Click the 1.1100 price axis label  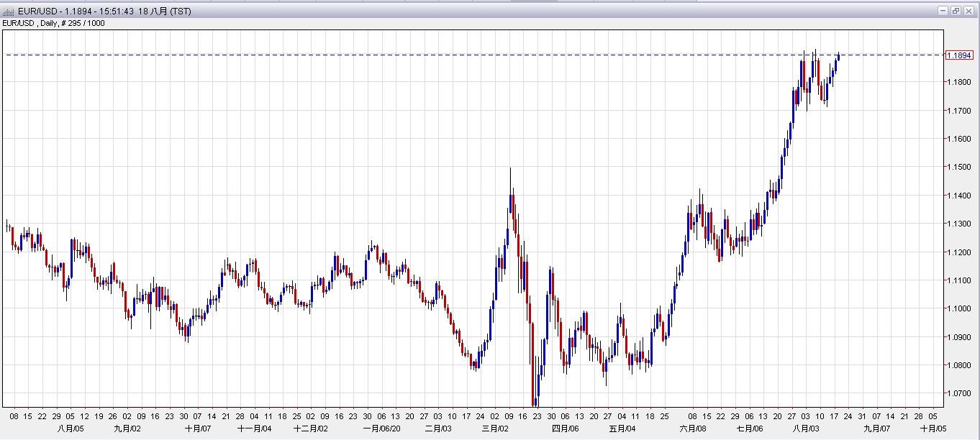(959, 281)
